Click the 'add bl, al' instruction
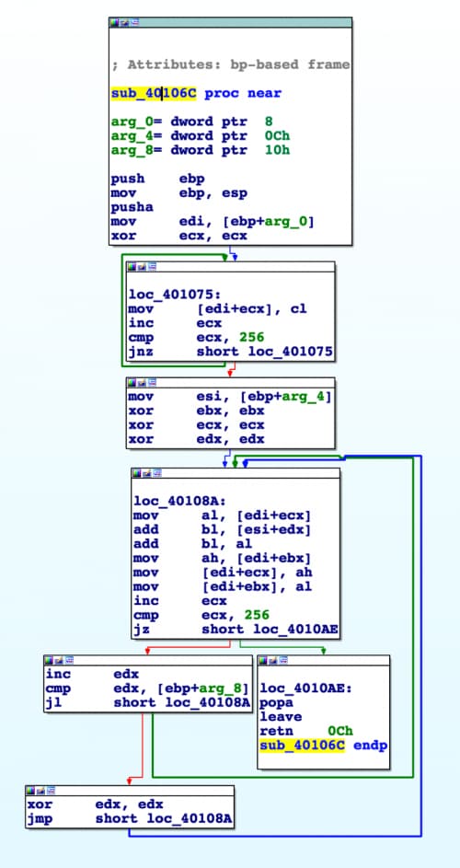The width and height of the screenshot is (460, 868). tap(193, 544)
